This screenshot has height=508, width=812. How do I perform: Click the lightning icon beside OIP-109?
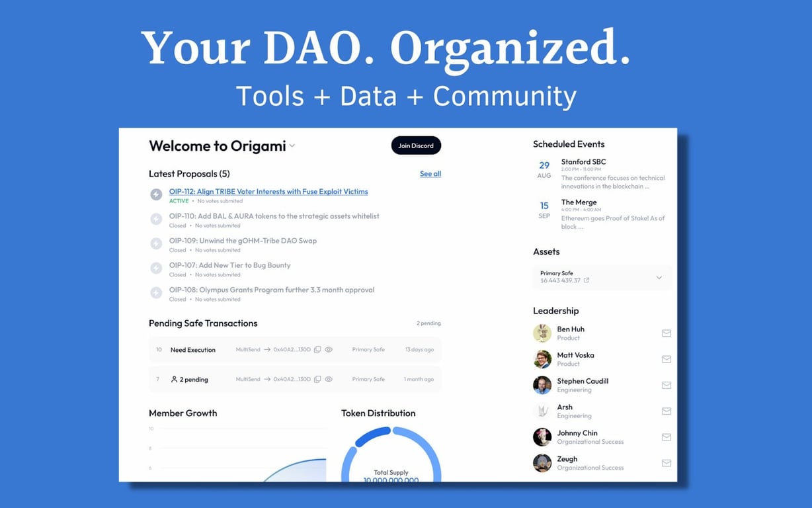point(156,243)
